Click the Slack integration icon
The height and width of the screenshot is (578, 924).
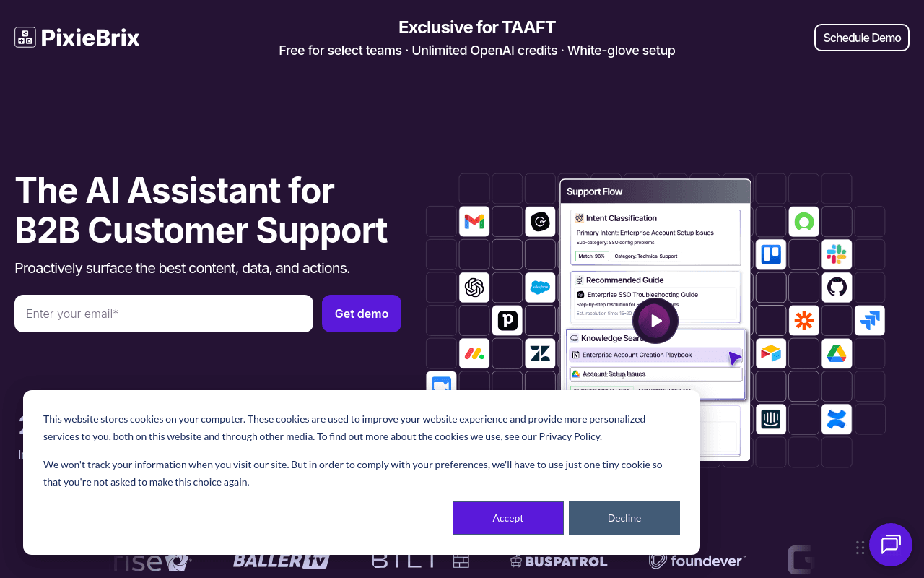(x=837, y=255)
